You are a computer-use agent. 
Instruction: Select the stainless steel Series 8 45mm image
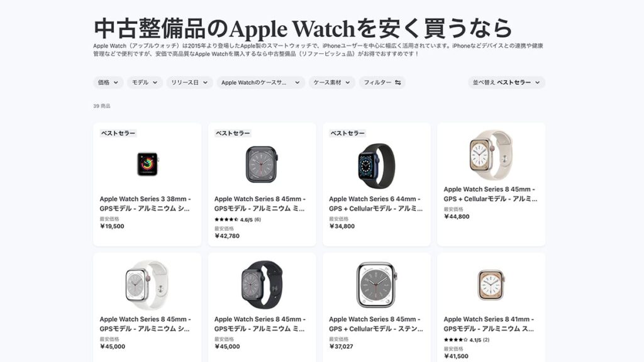376,285
